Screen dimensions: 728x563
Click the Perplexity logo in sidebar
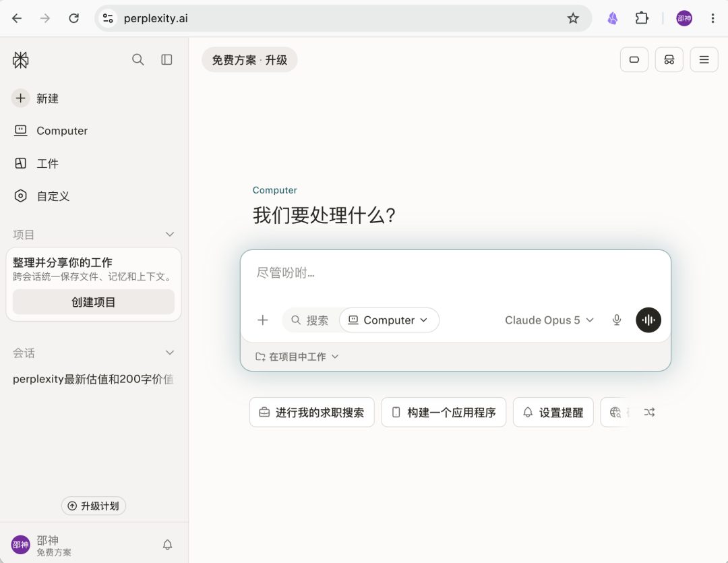coord(20,60)
